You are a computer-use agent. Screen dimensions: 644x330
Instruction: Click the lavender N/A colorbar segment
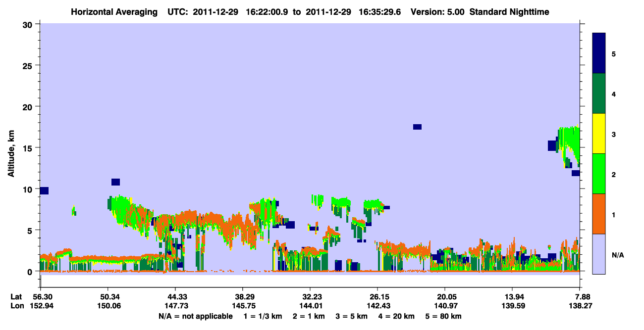[x=599, y=254]
